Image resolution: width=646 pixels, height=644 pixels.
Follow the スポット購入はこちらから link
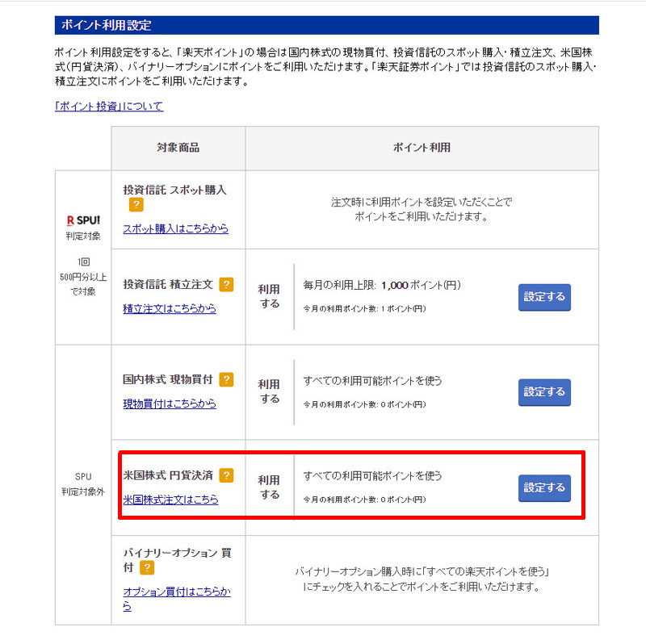click(x=175, y=228)
